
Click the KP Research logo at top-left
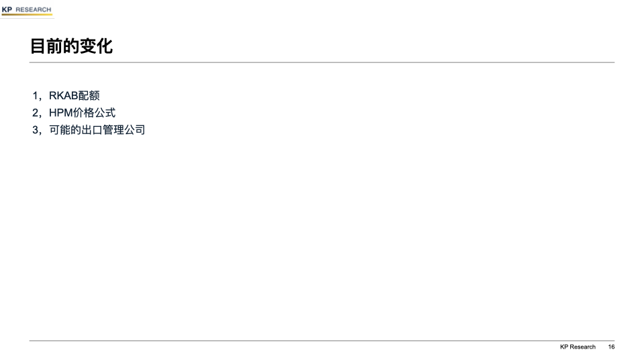pyautogui.click(x=27, y=10)
